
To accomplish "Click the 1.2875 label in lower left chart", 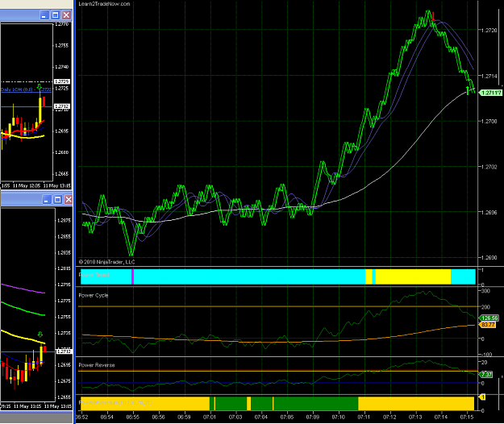I will coord(64,220).
